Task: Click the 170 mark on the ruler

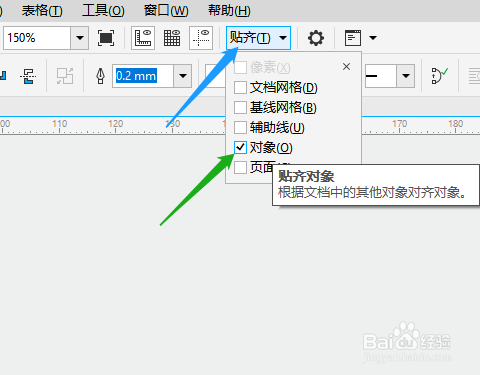Action: pos(399,124)
